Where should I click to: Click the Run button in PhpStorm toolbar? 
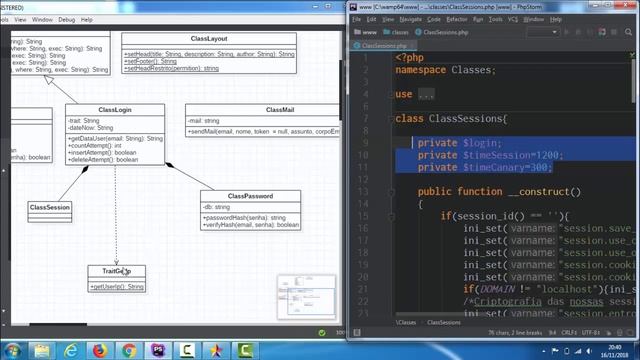(566, 32)
